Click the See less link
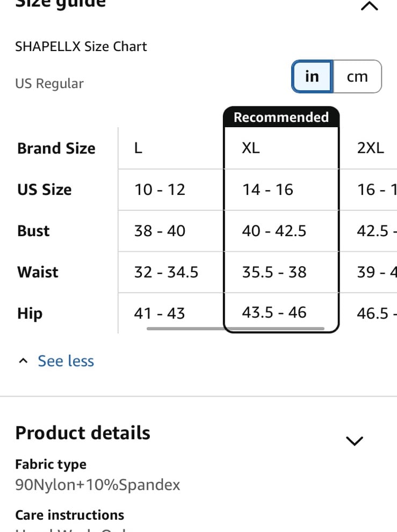Image resolution: width=397 pixels, height=532 pixels. tap(66, 361)
